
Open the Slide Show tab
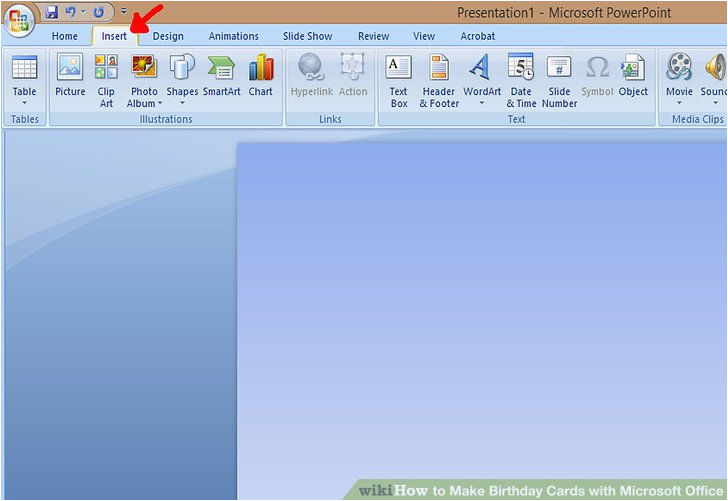pos(307,36)
